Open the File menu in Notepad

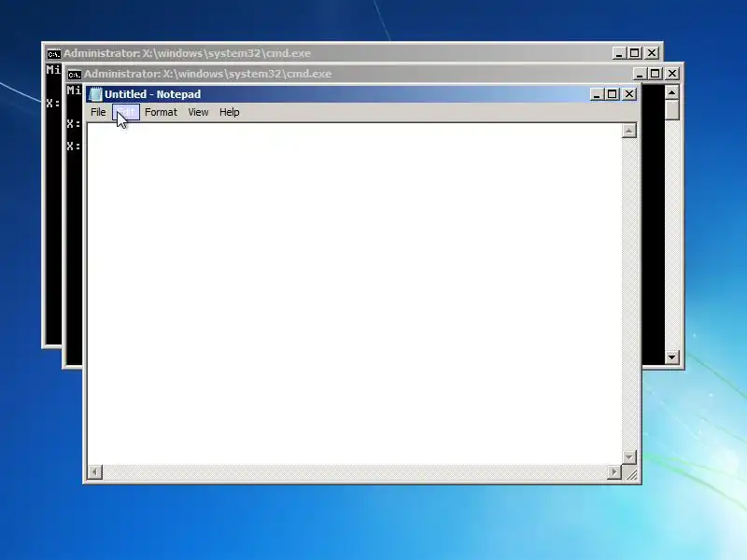click(x=98, y=112)
